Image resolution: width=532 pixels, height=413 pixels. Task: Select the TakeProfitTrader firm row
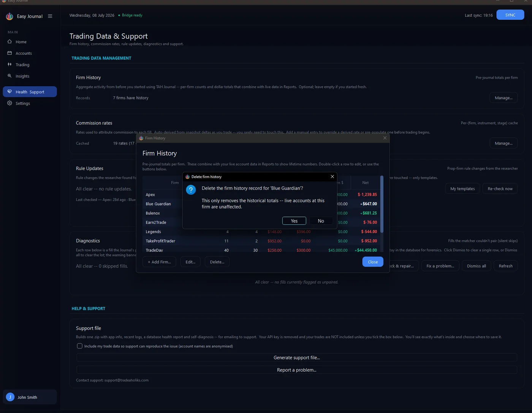pyautogui.click(x=261, y=241)
